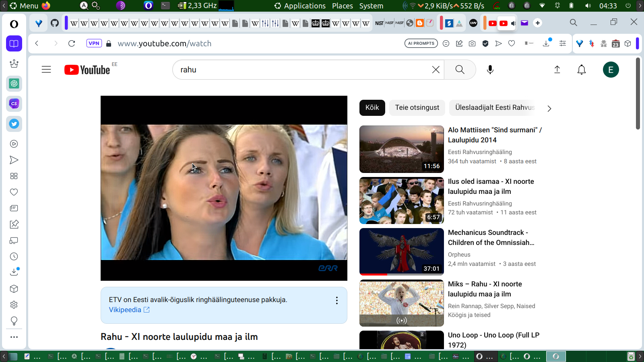This screenshot has height=362, width=644.
Task: Click the search magnifier button
Action: pyautogui.click(x=460, y=70)
